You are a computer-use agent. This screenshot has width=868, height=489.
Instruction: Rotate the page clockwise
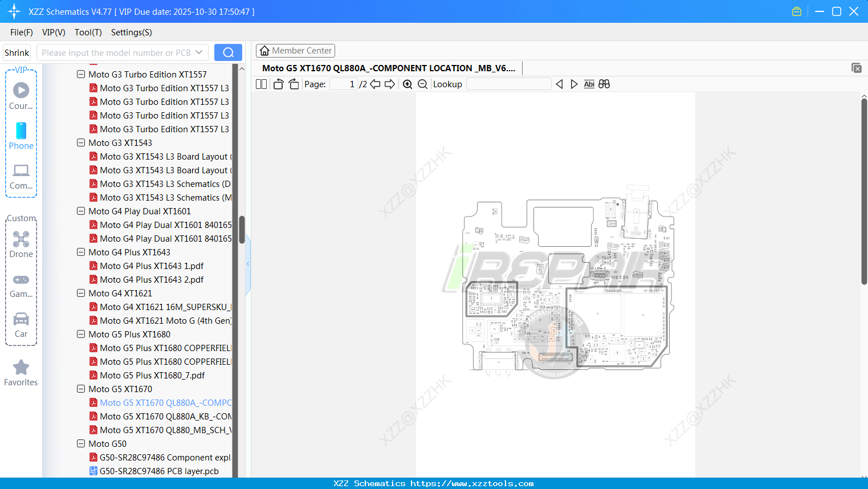tap(293, 84)
